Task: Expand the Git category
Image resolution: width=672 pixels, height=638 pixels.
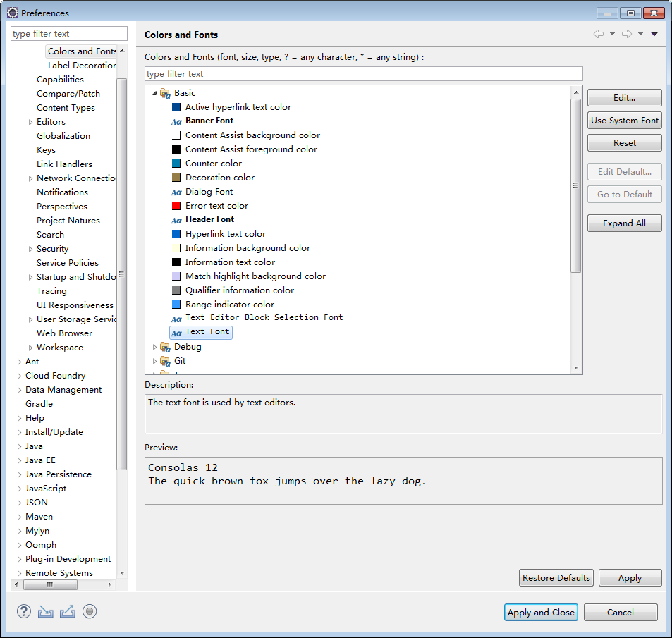Action: 154,361
